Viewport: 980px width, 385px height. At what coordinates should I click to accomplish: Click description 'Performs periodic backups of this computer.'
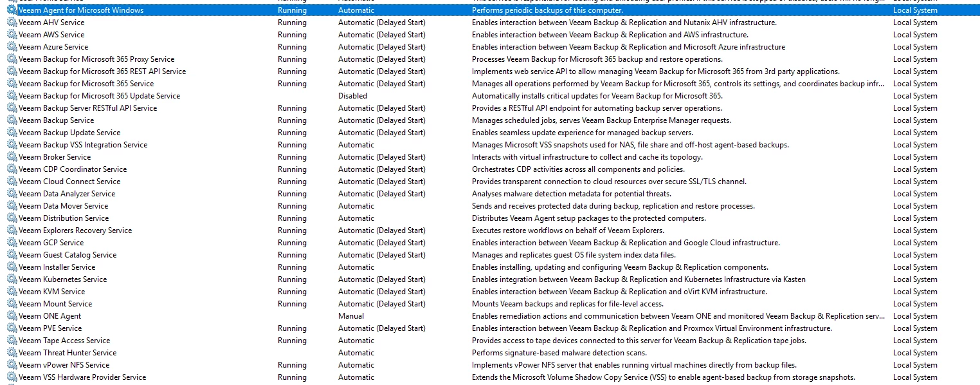(x=548, y=10)
